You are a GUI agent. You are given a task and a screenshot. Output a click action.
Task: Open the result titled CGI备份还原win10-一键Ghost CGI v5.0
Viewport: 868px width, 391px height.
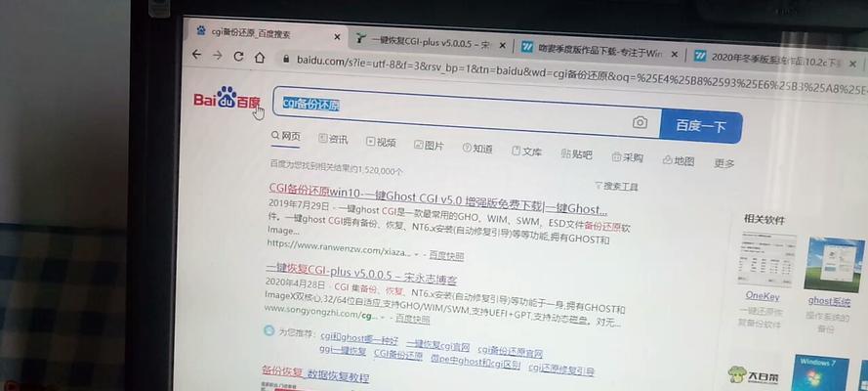(437, 199)
